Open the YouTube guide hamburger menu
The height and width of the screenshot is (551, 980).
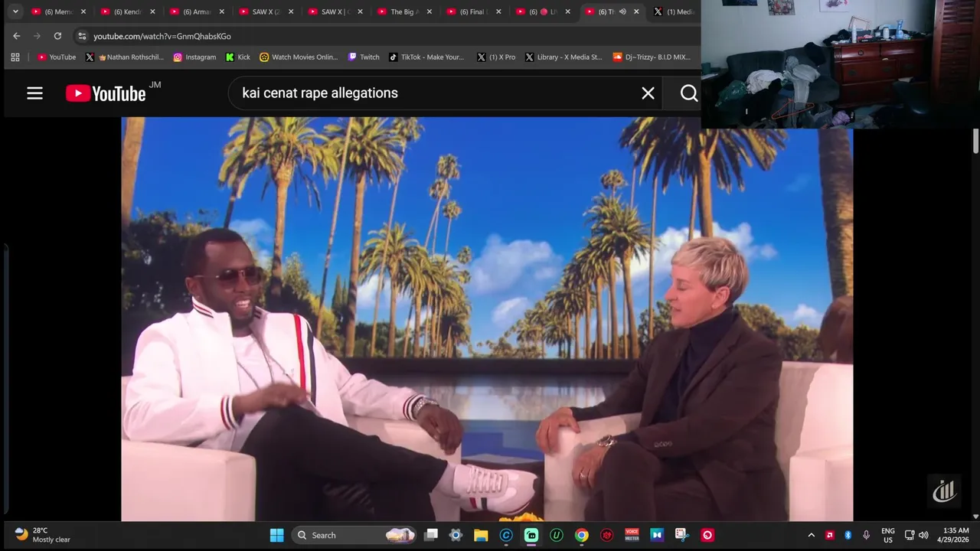[x=34, y=93]
